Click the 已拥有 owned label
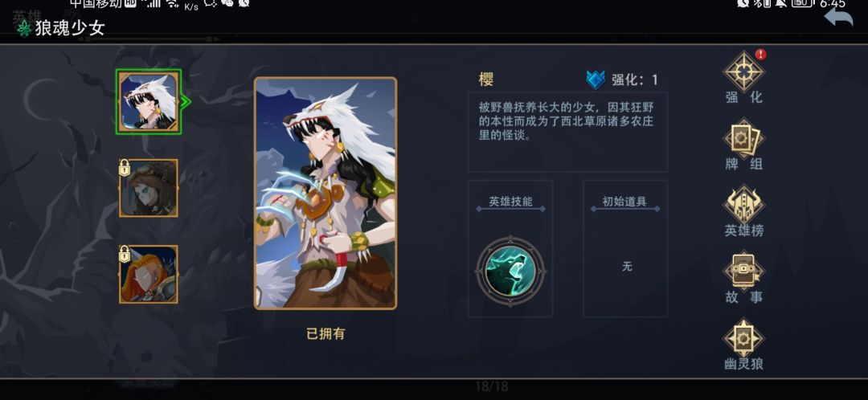 (325, 333)
